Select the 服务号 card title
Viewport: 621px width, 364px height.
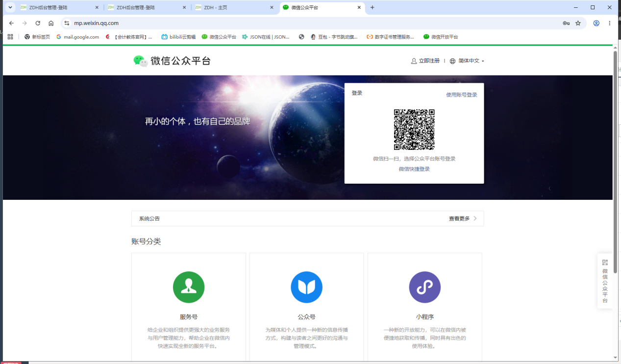189,317
